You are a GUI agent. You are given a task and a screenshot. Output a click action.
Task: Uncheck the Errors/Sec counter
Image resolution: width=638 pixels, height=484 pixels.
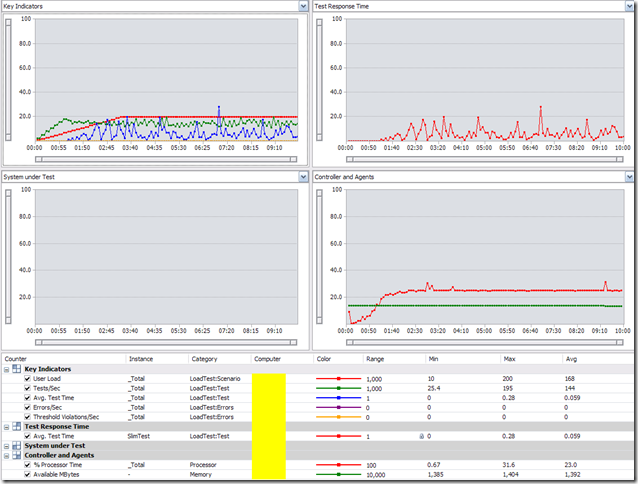[x=27, y=408]
